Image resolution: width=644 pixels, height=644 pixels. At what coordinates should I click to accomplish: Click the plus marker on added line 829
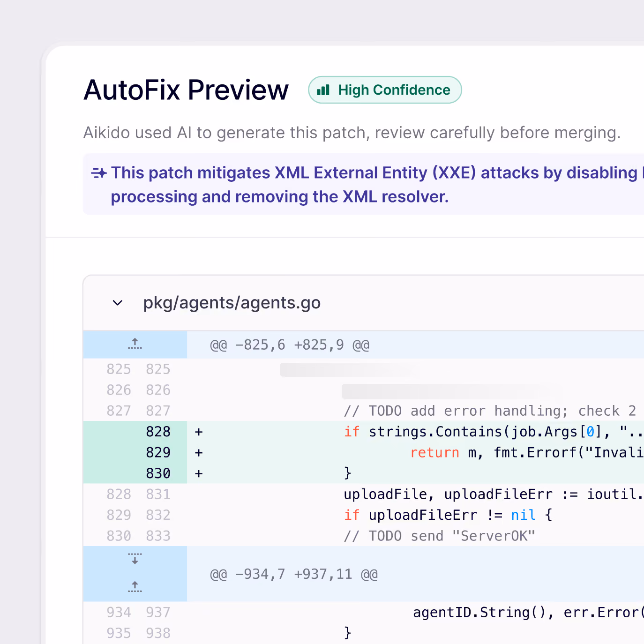pos(199,453)
